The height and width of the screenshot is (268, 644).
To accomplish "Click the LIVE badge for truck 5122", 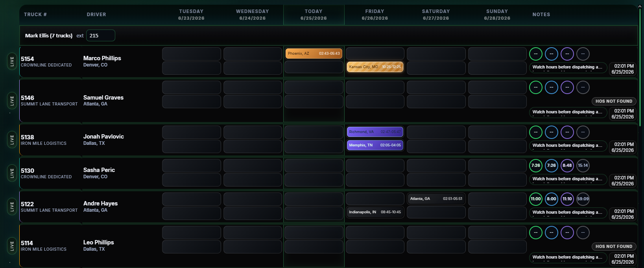I will 12,207.
